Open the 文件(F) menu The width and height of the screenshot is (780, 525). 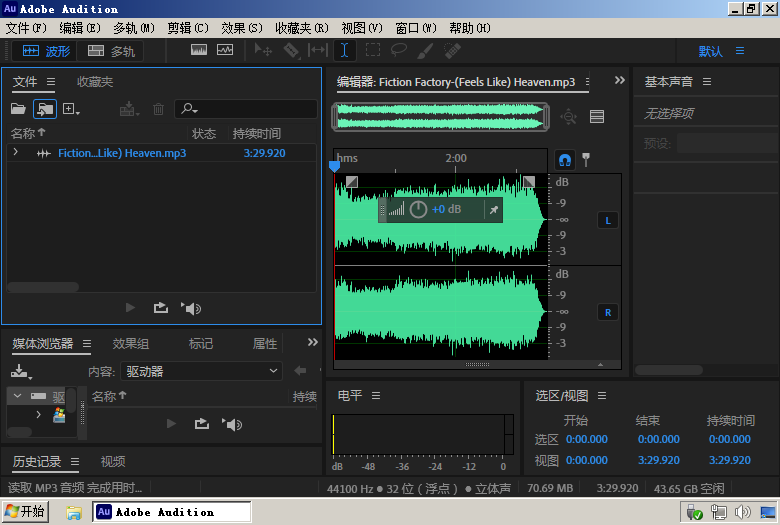click(26, 28)
